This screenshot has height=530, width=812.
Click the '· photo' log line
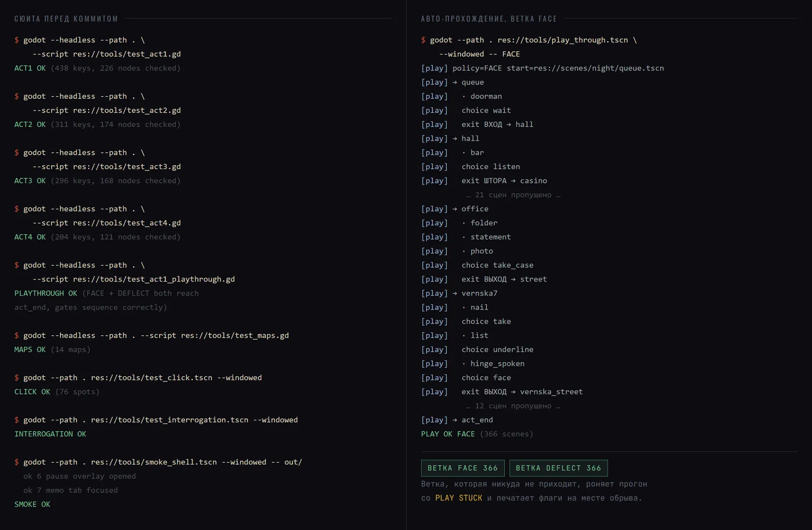coord(457,251)
